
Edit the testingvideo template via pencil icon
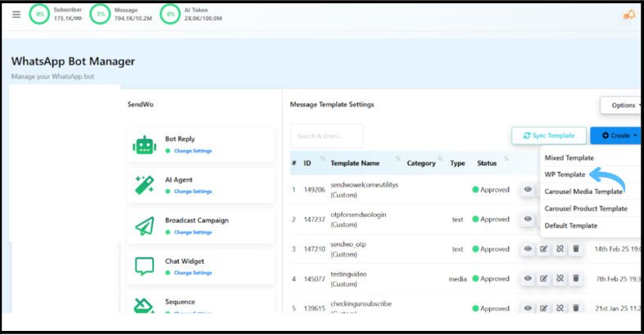click(544, 279)
